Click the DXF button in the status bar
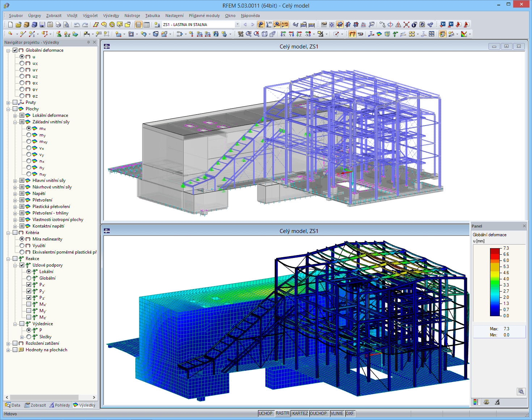The width and height of the screenshot is (532, 420). coord(350,413)
